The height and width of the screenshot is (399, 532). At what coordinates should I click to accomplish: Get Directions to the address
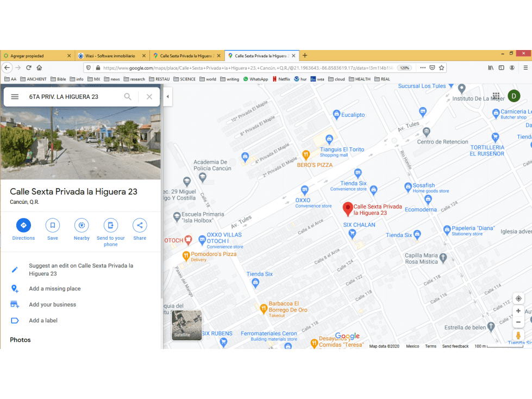pos(23,225)
